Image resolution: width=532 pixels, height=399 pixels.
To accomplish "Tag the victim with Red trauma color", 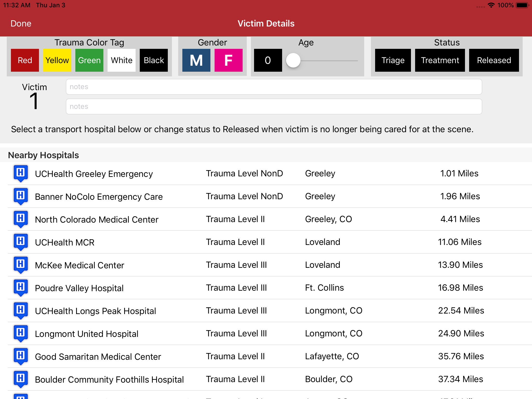I will [25, 60].
